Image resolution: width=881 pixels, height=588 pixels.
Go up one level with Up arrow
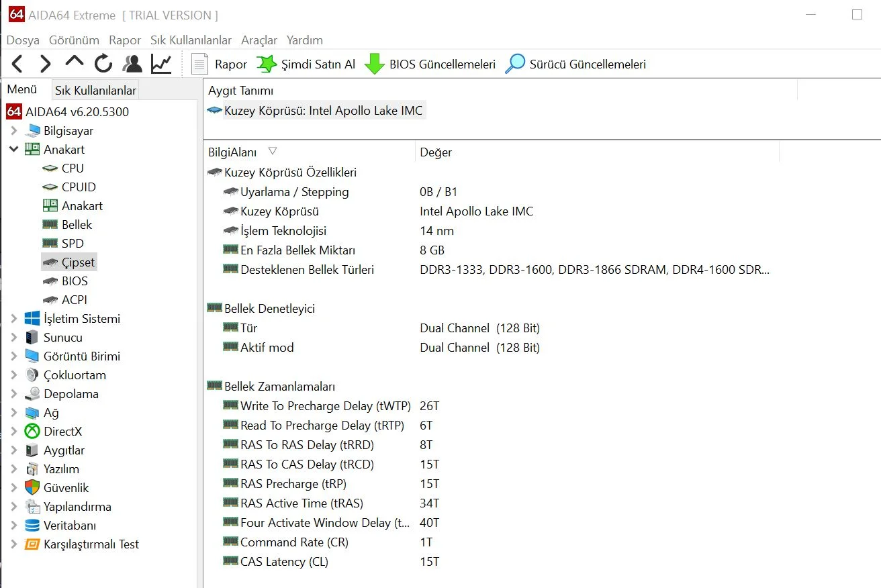pyautogui.click(x=74, y=62)
